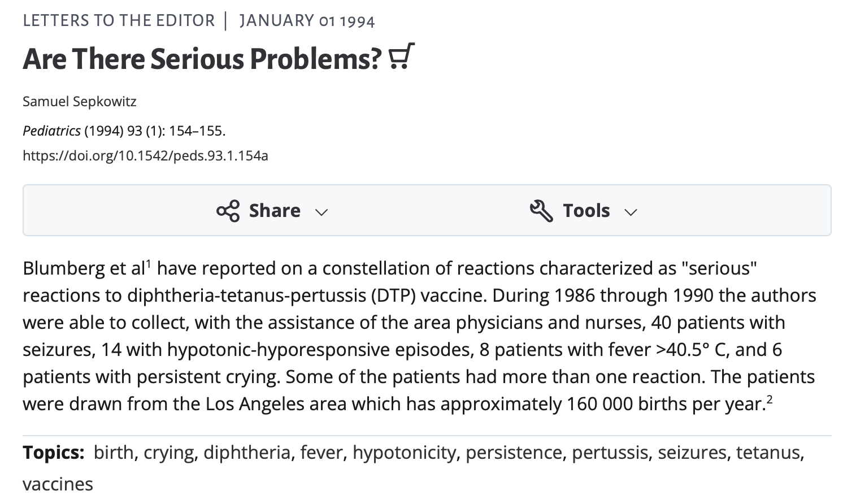Click the wrench Tools icon

click(541, 211)
